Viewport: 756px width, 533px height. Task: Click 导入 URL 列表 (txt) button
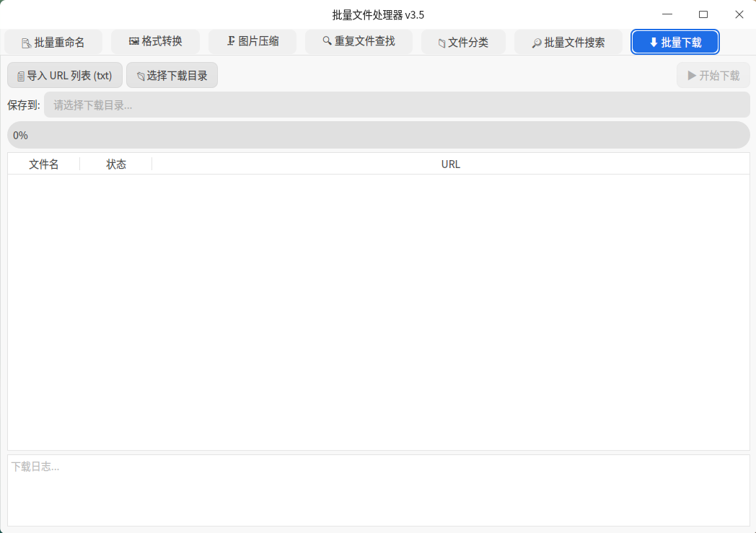pos(65,75)
